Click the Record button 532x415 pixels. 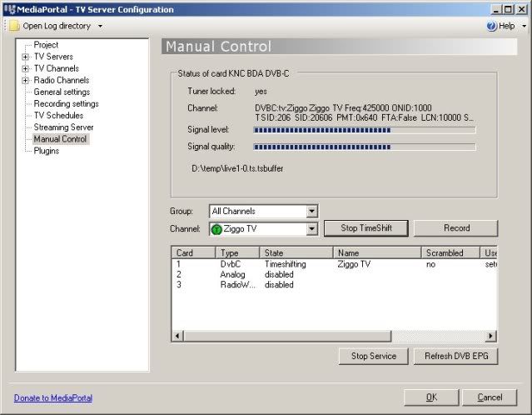coord(456,228)
